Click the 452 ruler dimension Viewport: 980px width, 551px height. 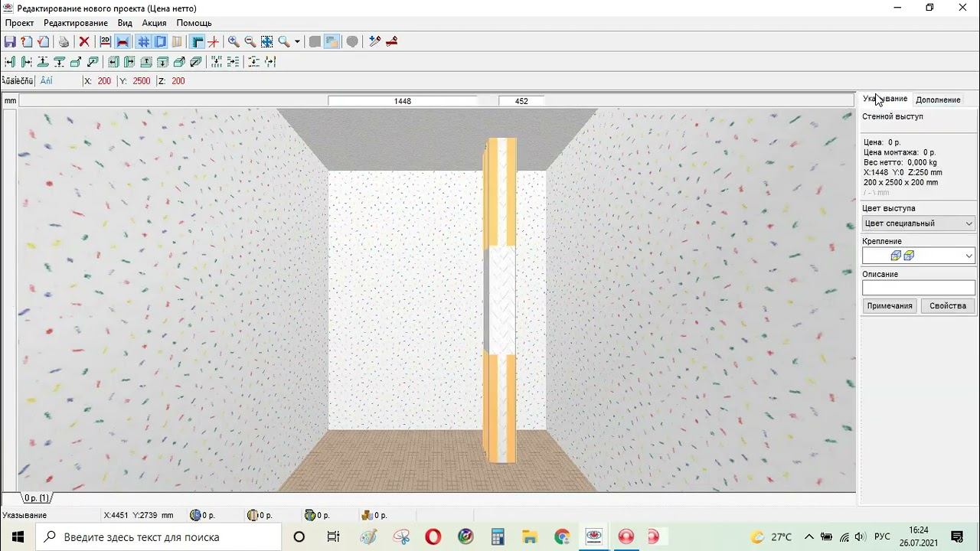[x=521, y=101]
